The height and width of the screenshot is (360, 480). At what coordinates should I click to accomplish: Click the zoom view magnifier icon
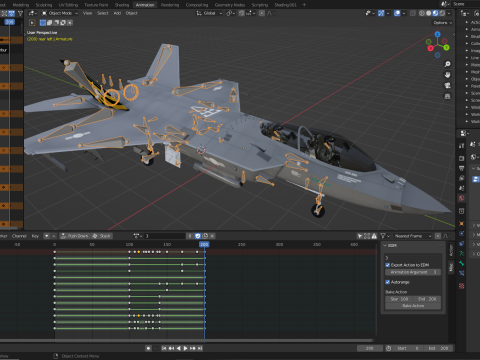pyautogui.click(x=447, y=64)
